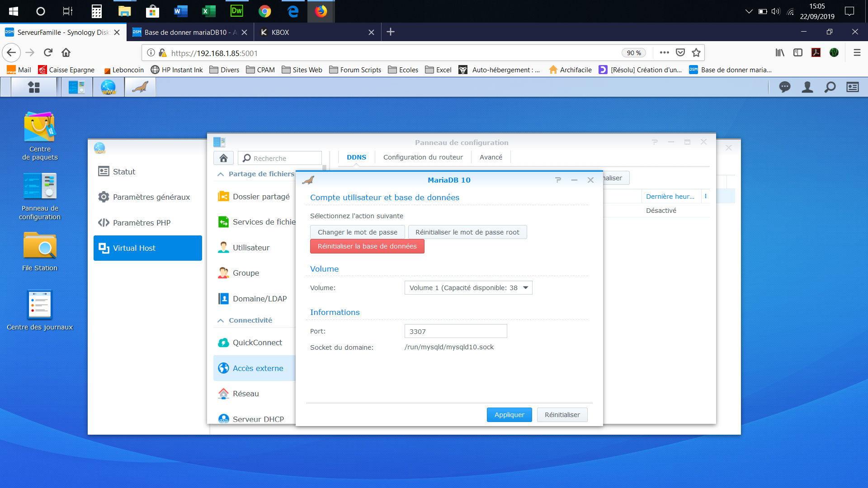This screenshot has width=868, height=488.
Task: Open Dreamweaver from Windows taskbar
Action: tap(237, 11)
